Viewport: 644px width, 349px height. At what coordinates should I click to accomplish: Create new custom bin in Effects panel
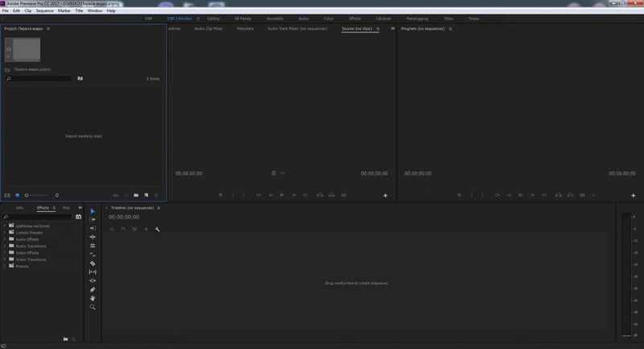[65, 339]
